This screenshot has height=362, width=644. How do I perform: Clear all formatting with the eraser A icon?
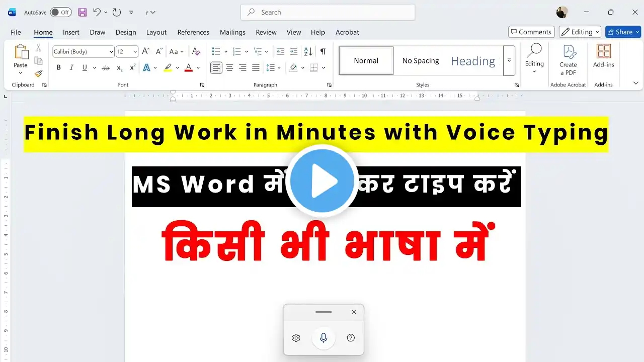tap(196, 51)
